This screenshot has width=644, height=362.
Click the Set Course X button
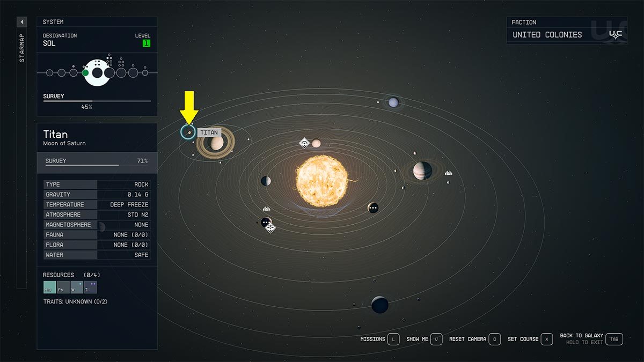point(547,339)
